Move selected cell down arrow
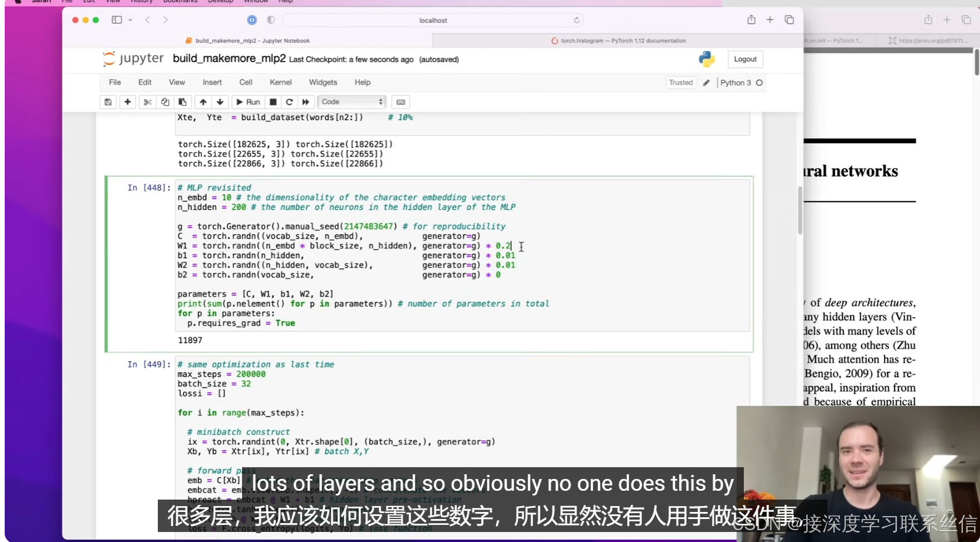This screenshot has height=542, width=980. [220, 102]
